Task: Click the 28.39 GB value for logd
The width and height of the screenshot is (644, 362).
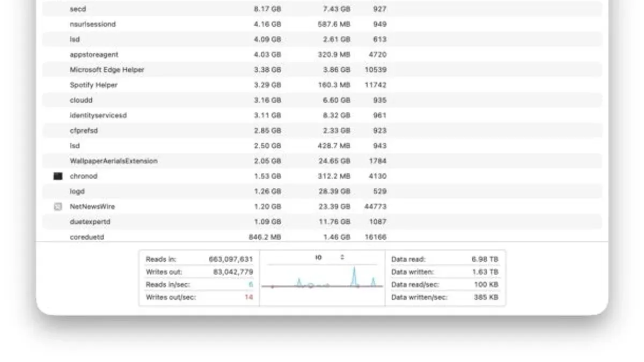Action: 335,191
